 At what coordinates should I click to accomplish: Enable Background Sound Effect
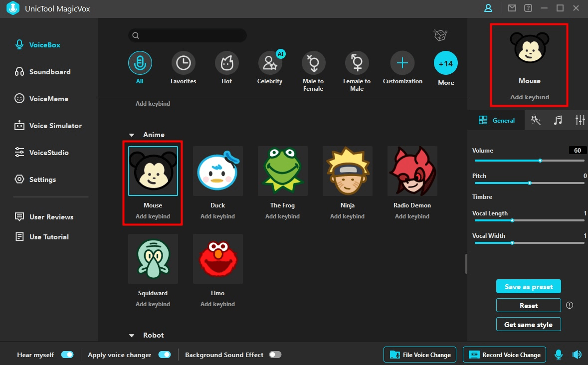[x=275, y=355]
